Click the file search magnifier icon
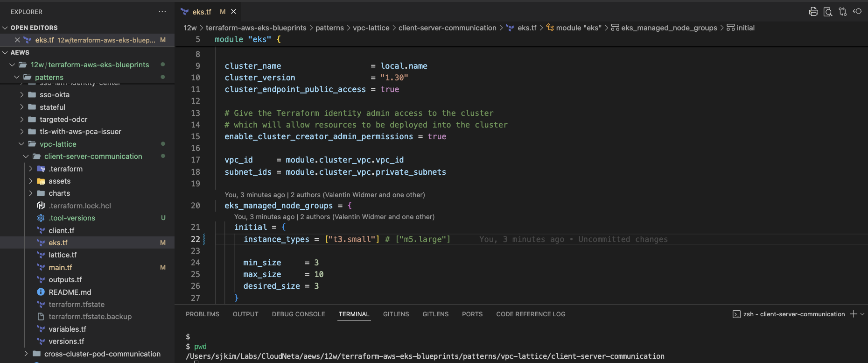This screenshot has height=363, width=868. (x=828, y=12)
